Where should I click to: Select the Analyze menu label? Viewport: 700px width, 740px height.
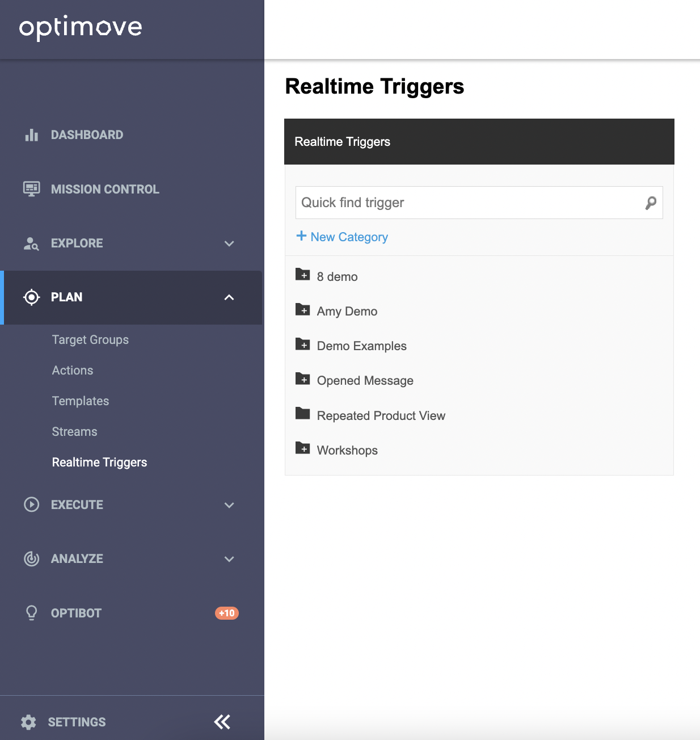click(x=77, y=559)
